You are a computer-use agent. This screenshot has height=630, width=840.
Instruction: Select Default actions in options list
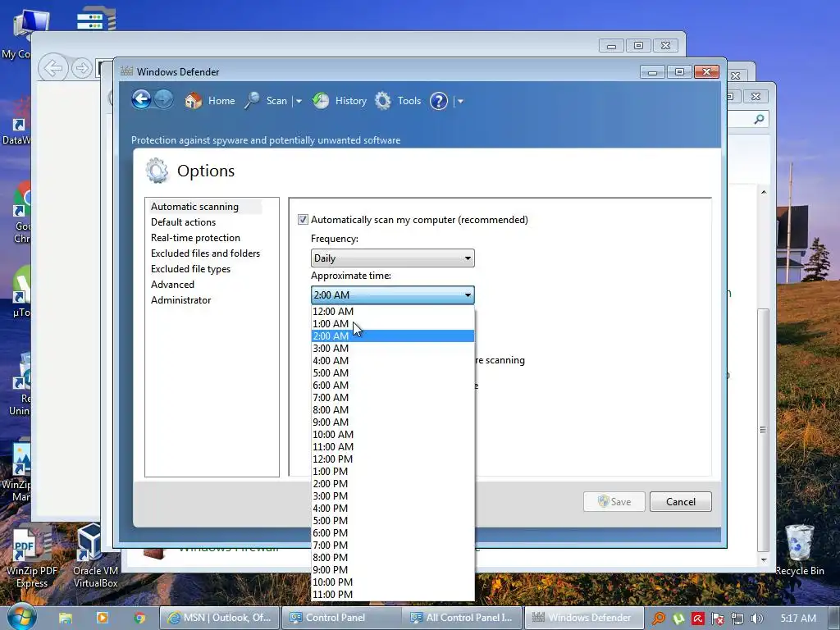[x=183, y=221]
